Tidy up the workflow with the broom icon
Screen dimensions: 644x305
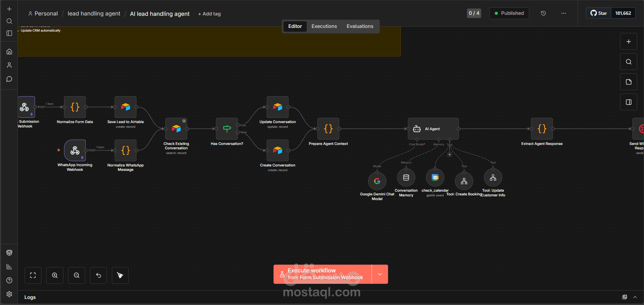(x=120, y=275)
